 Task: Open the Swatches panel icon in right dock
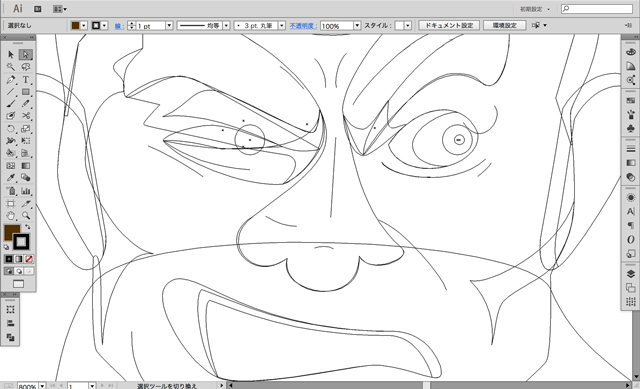pyautogui.click(x=631, y=100)
